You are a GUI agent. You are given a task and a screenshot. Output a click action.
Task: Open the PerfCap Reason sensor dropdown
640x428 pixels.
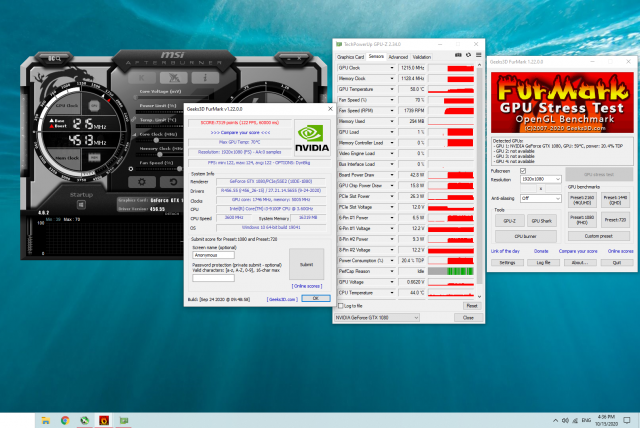point(392,271)
